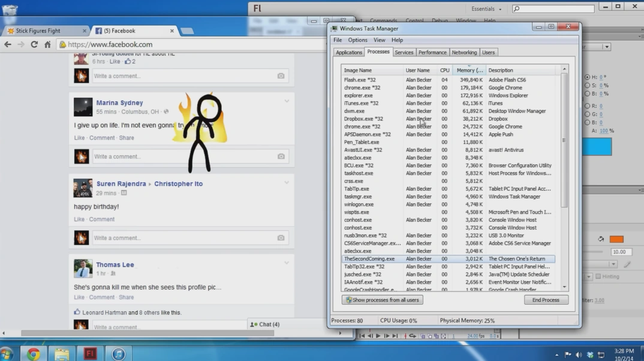Open iTunes from the taskbar
644x361 pixels.
tap(118, 354)
